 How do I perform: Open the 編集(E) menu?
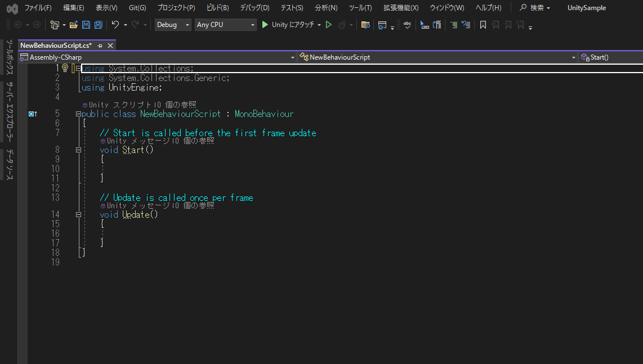click(73, 8)
